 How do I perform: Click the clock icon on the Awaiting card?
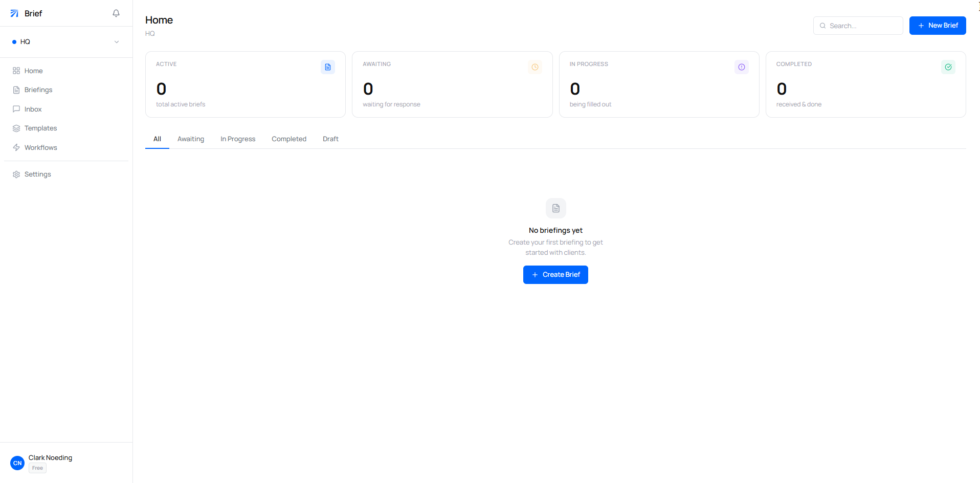pyautogui.click(x=534, y=67)
